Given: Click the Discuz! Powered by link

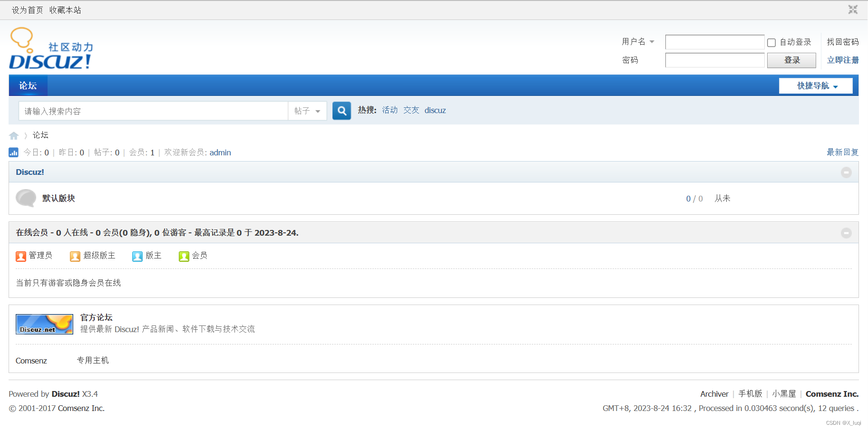Looking at the screenshot, I should [x=66, y=394].
